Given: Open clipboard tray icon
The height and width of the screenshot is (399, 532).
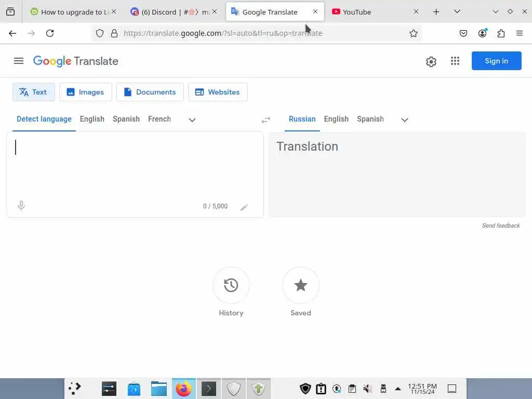Looking at the screenshot, I should (x=352, y=389).
